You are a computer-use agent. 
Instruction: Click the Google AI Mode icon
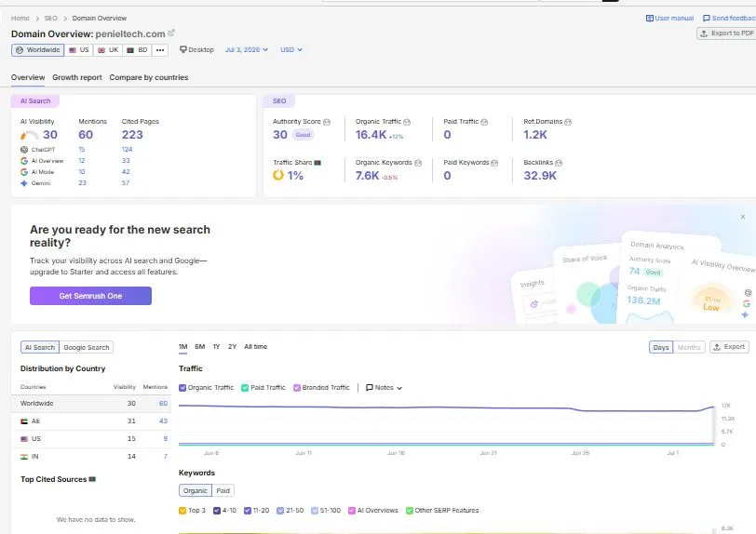(24, 171)
